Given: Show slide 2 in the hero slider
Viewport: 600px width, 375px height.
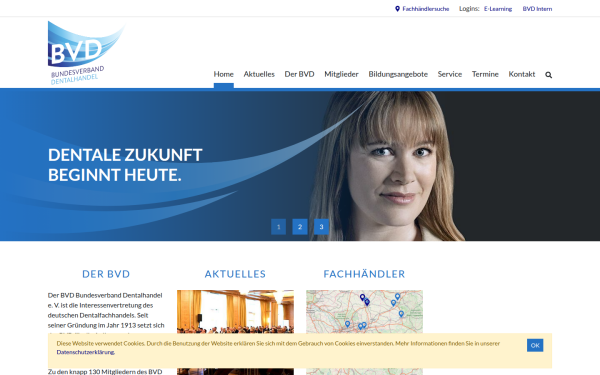Looking at the screenshot, I should coord(300,227).
